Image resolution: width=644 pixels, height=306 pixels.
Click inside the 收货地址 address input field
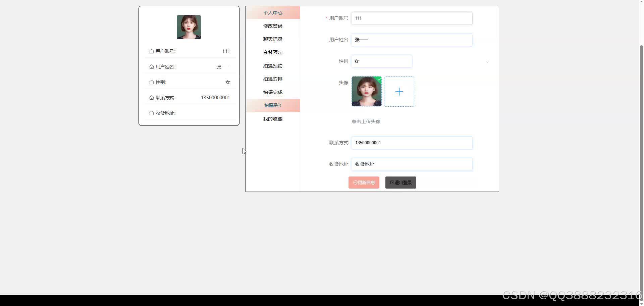tap(412, 164)
